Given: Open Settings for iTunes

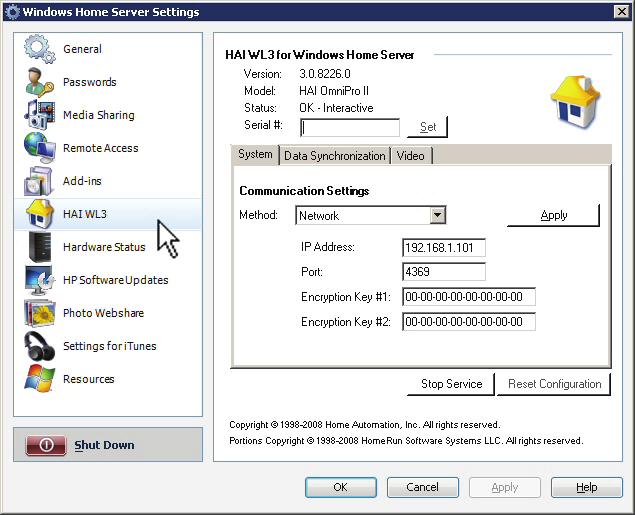Looking at the screenshot, I should tap(109, 346).
